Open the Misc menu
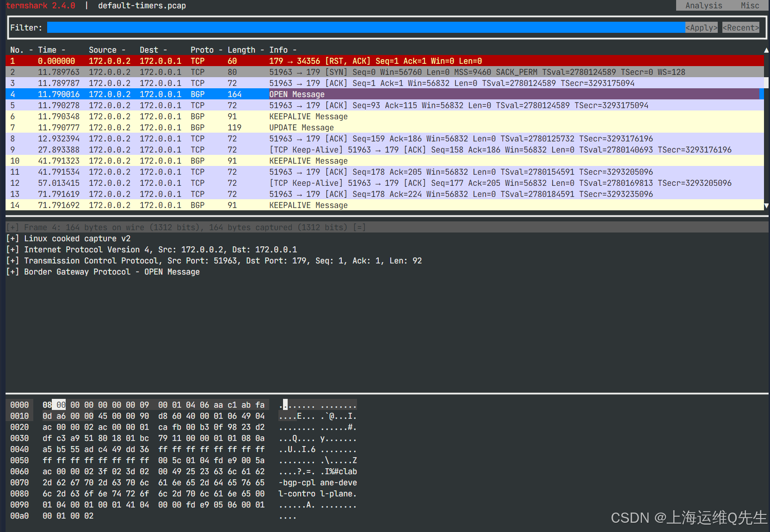 [750, 6]
